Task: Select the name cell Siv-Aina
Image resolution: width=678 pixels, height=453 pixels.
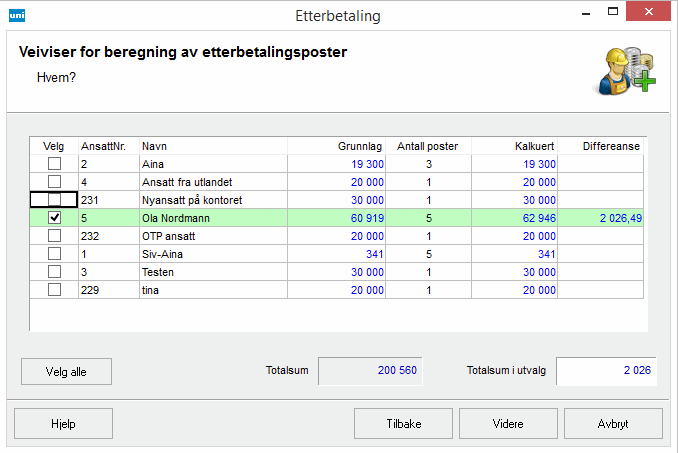Action: (x=214, y=254)
